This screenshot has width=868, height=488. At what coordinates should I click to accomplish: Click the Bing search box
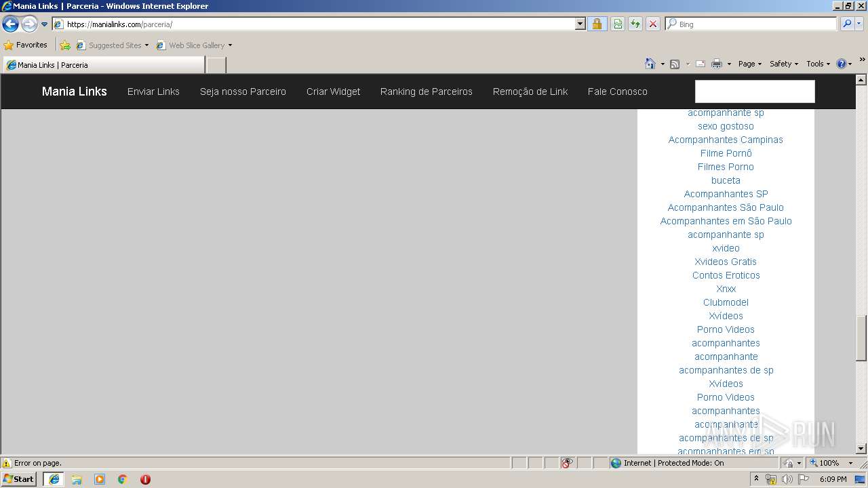click(x=751, y=24)
